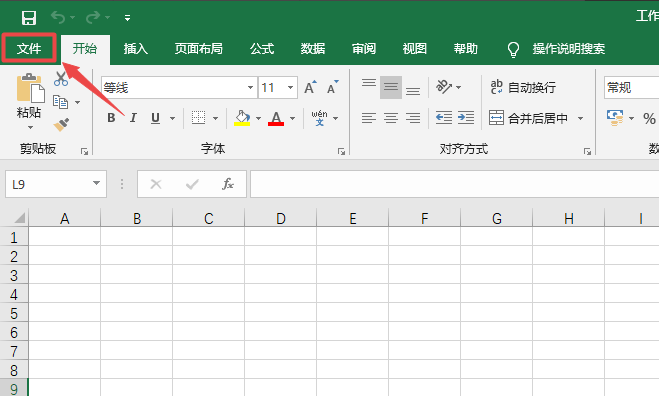This screenshot has height=396, width=659.
Task: Switch to the 视图 tab
Action: pyautogui.click(x=415, y=49)
